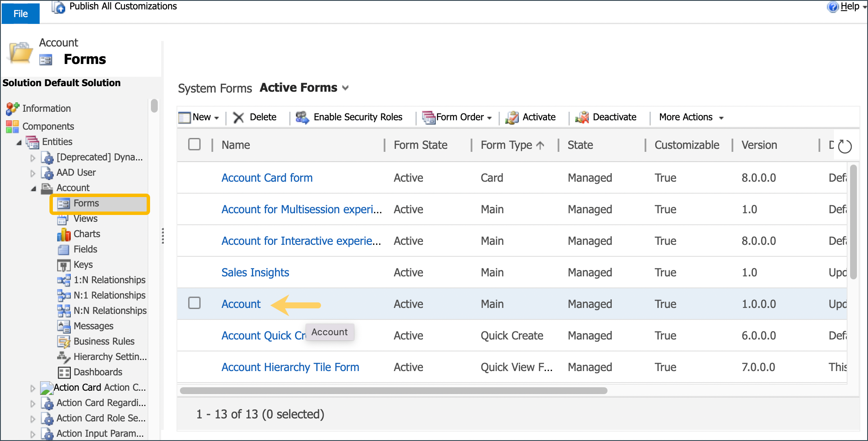This screenshot has height=441, width=868.
Task: Click the Enable Security Roles icon
Action: (302, 117)
